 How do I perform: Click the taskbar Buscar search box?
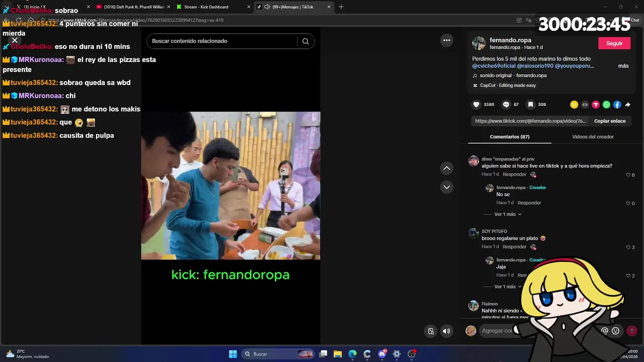click(278, 354)
